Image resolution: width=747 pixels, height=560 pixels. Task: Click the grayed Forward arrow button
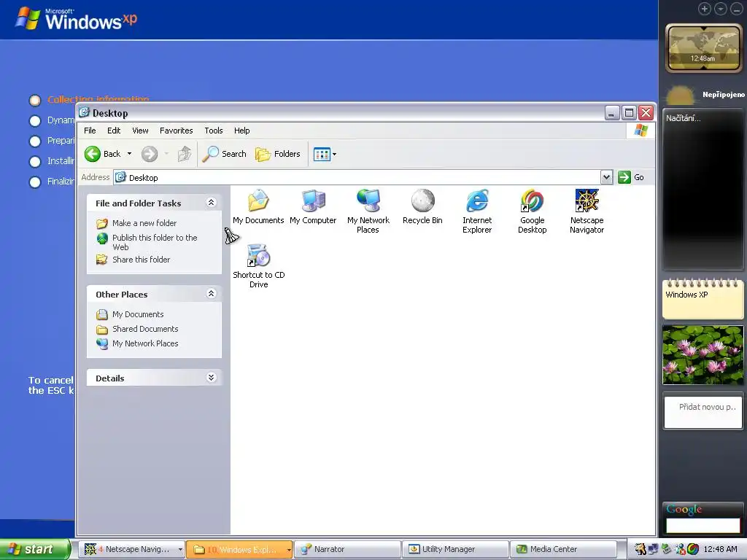(x=149, y=154)
